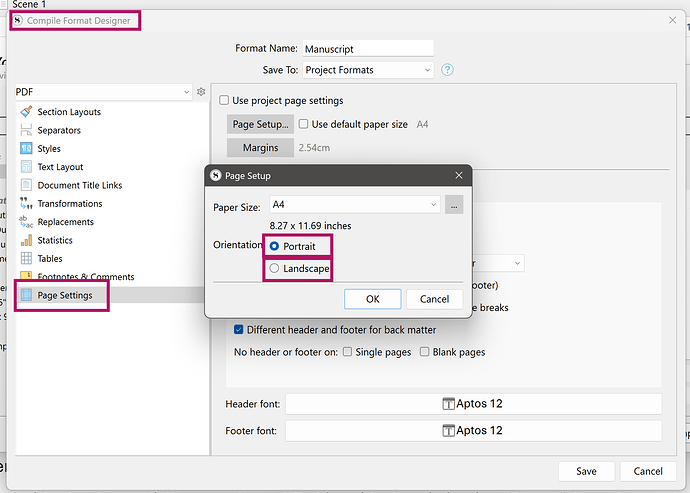Click the Document Title Links icon
Image resolution: width=690 pixels, height=493 pixels.
tap(26, 185)
